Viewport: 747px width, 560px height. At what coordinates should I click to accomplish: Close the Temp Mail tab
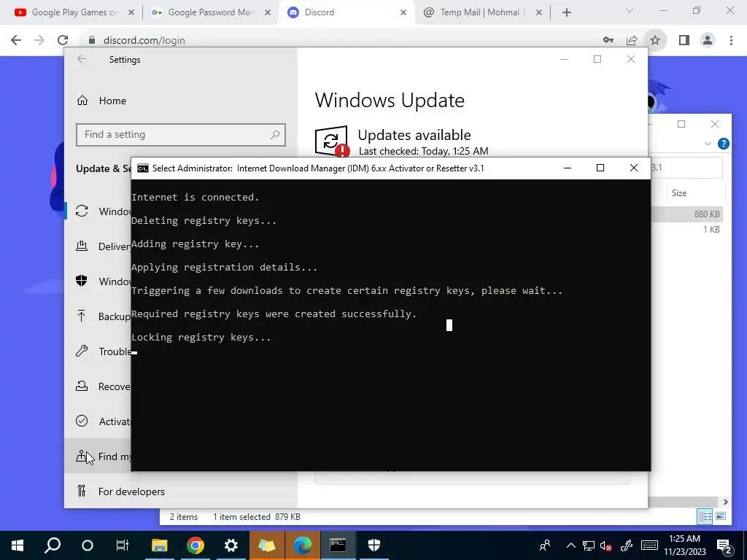(x=539, y=12)
